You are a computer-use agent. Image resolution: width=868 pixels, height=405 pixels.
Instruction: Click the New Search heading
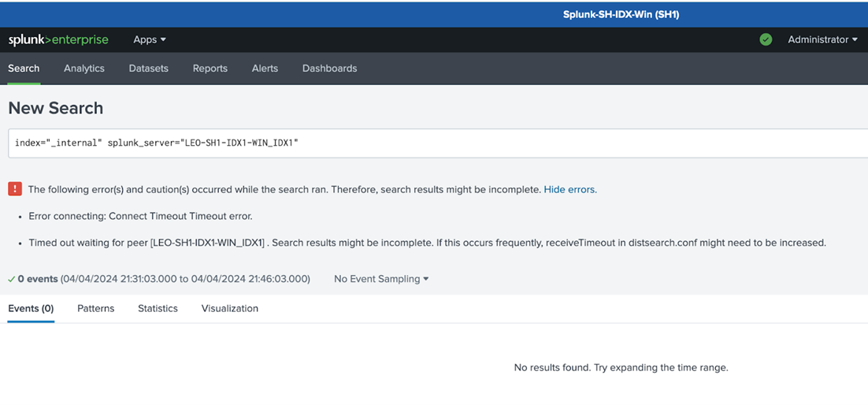click(55, 108)
